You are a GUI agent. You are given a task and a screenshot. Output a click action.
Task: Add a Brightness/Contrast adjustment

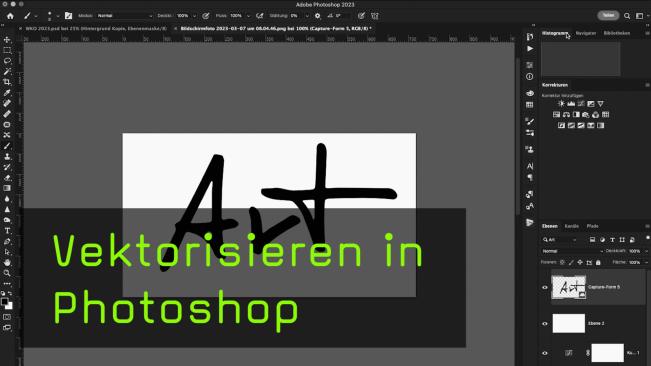point(561,104)
